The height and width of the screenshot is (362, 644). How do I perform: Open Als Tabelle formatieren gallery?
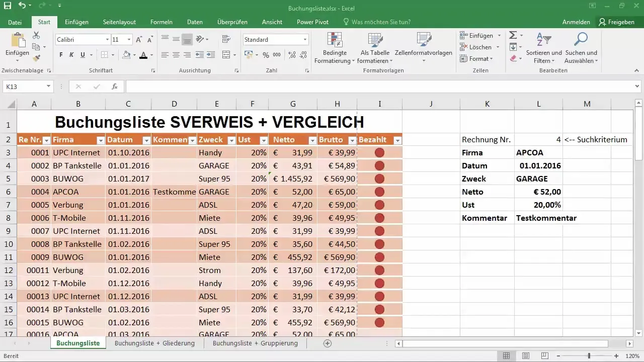coord(375,48)
